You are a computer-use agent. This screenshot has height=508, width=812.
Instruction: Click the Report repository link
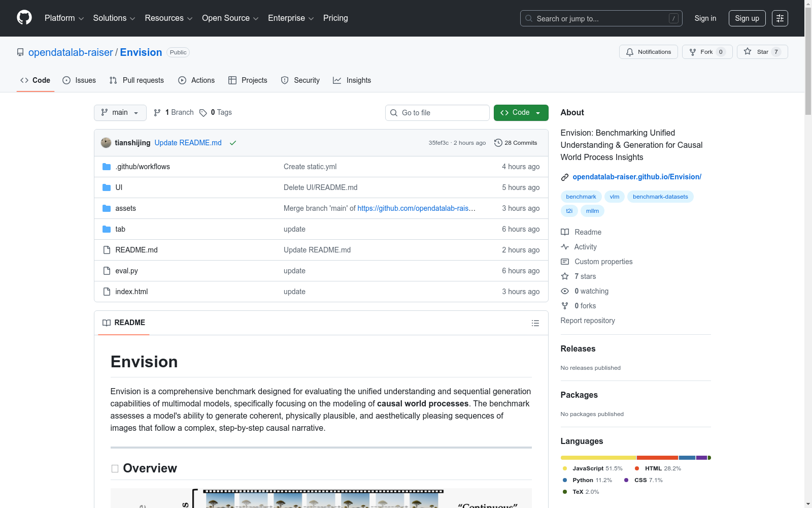tap(588, 321)
